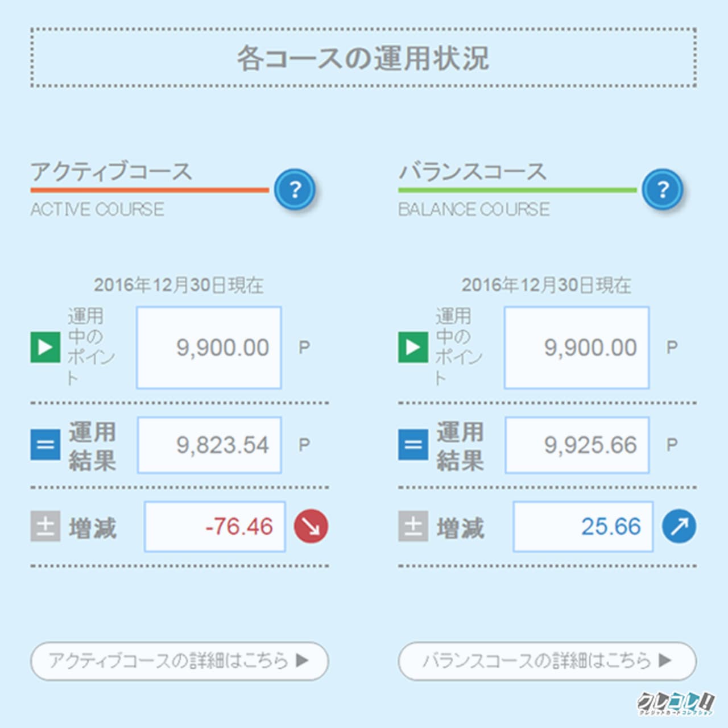Screen dimensions: 728x728
Task: Click the 25.66 change value box
Action: [583, 526]
